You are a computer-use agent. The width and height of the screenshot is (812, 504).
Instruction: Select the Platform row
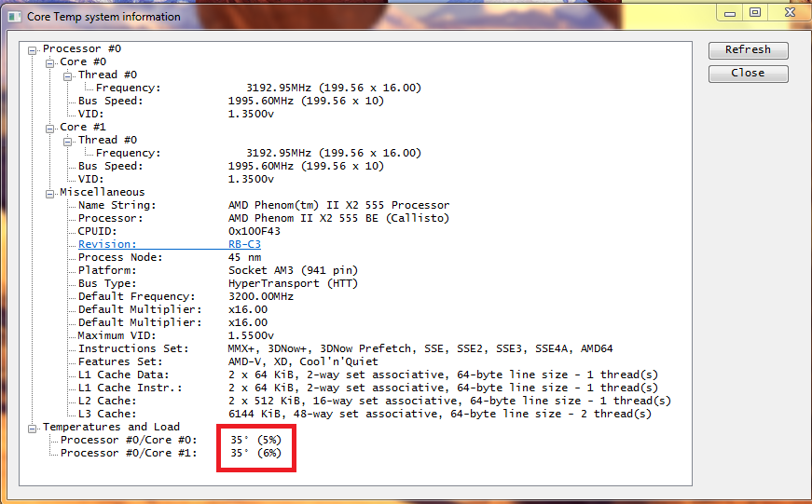[217, 270]
